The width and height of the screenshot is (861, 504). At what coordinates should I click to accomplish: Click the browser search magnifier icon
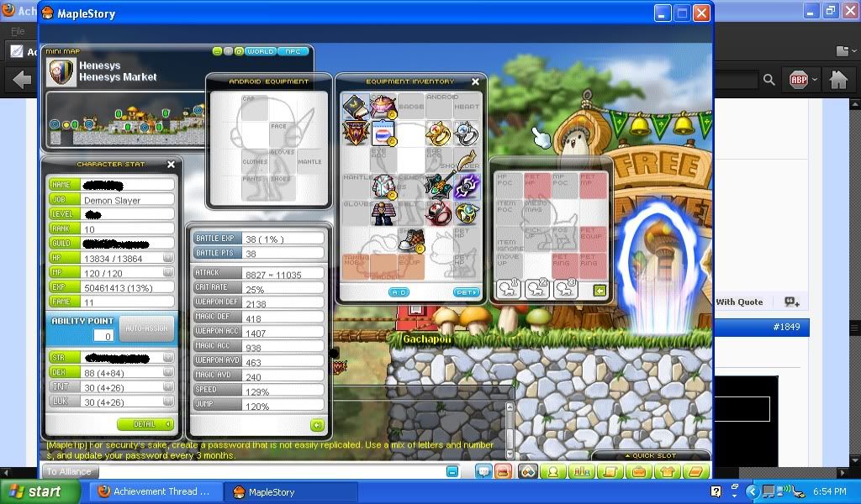coord(769,80)
